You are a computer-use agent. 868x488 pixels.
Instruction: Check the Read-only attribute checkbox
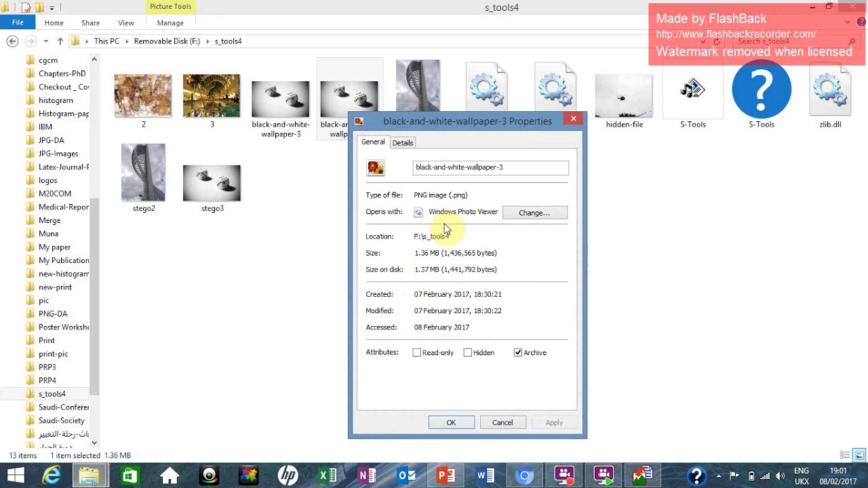pyautogui.click(x=417, y=352)
